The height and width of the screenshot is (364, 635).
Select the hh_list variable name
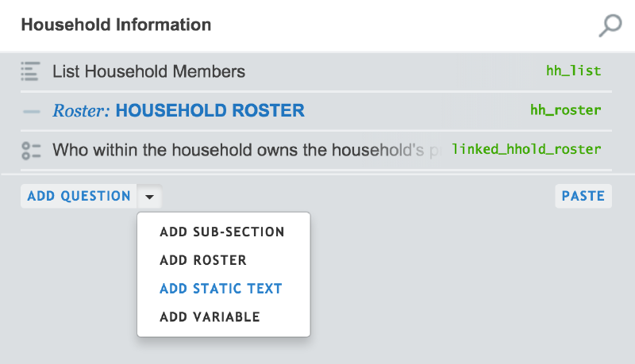573,71
